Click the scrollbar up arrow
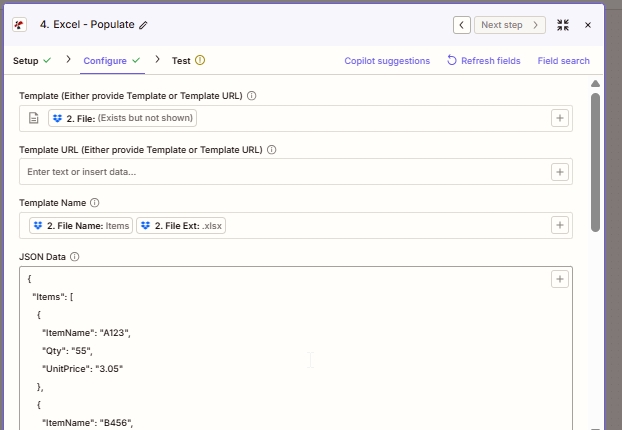 pos(595,83)
